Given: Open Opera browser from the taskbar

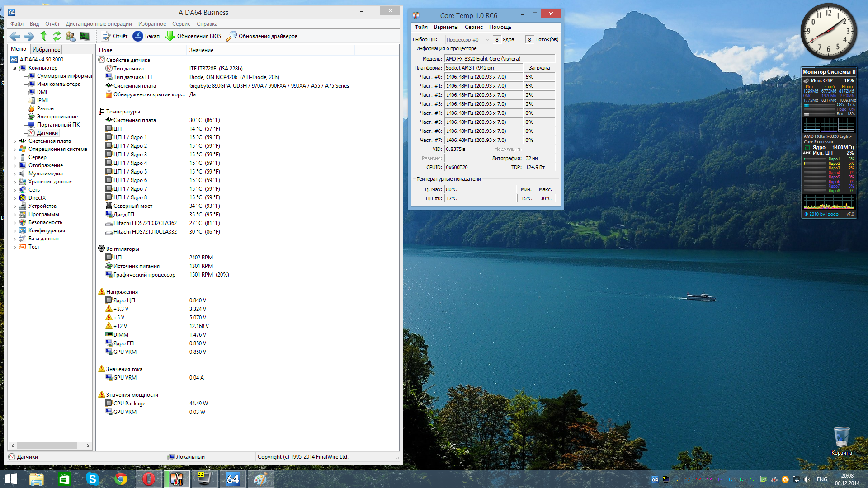Looking at the screenshot, I should point(149,479).
